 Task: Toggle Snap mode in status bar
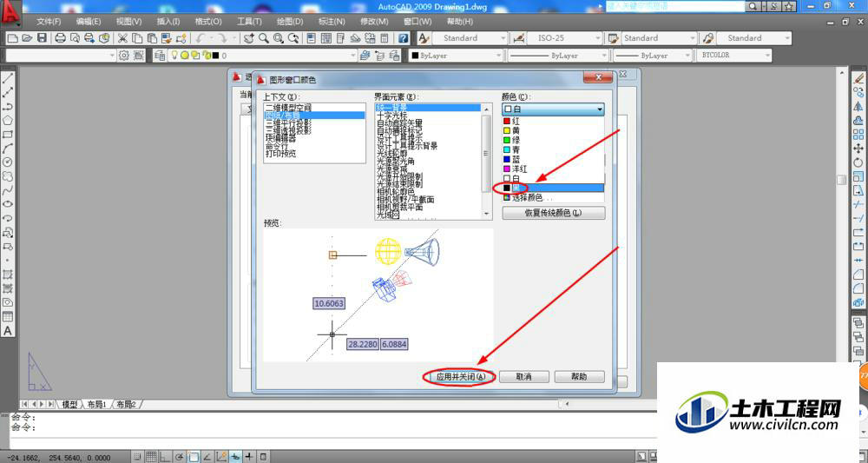coord(137,457)
